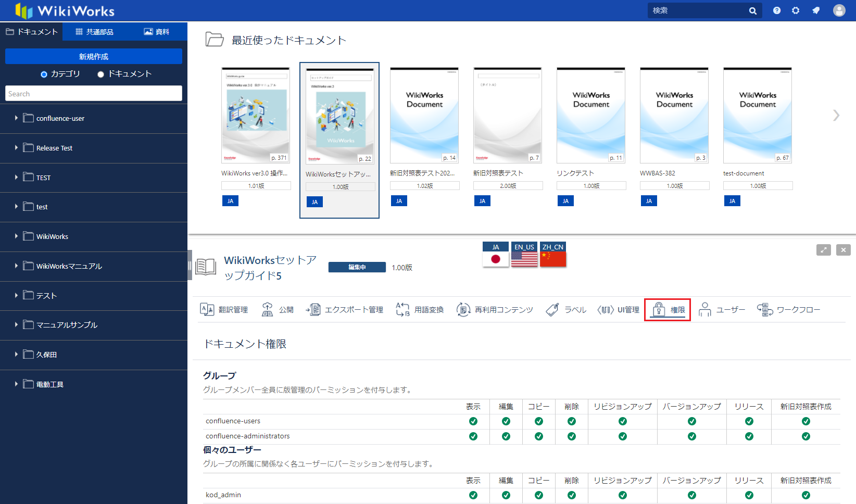Open the WWBAS-382 document thumbnail
Image resolution: width=856 pixels, height=504 pixels.
[x=674, y=116]
